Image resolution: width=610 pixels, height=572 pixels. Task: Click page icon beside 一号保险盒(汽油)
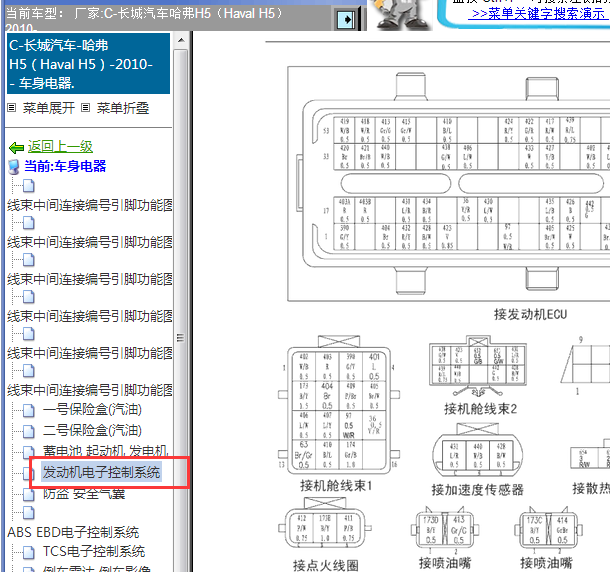click(x=28, y=410)
